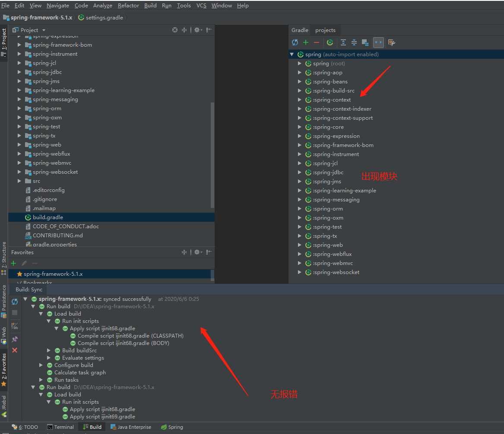Screen dimensions: 504x434
Task: Select spring-framework-5.1.x in Favorites
Action: click(x=53, y=274)
